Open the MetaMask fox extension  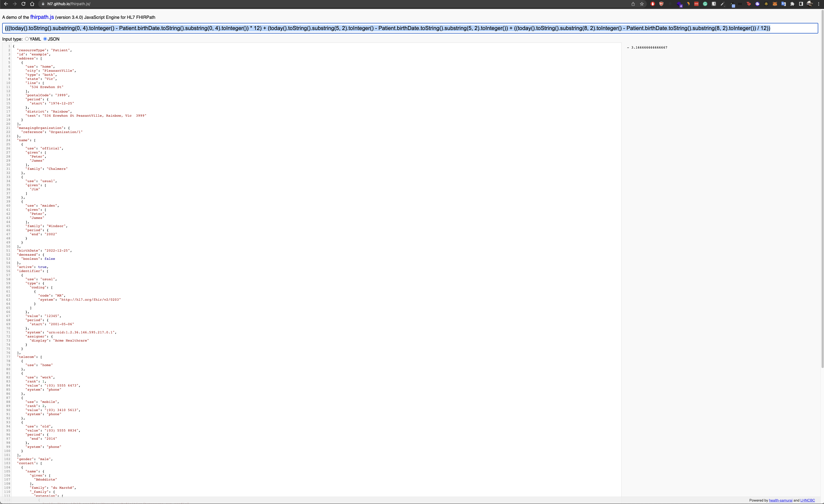tap(775, 4)
